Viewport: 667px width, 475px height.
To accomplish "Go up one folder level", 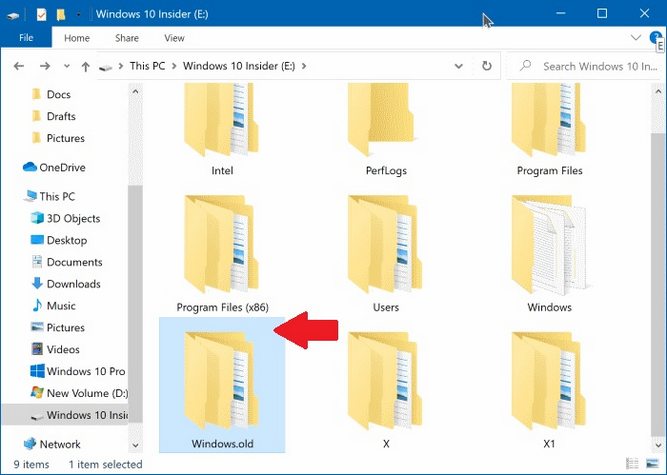I will [86, 66].
